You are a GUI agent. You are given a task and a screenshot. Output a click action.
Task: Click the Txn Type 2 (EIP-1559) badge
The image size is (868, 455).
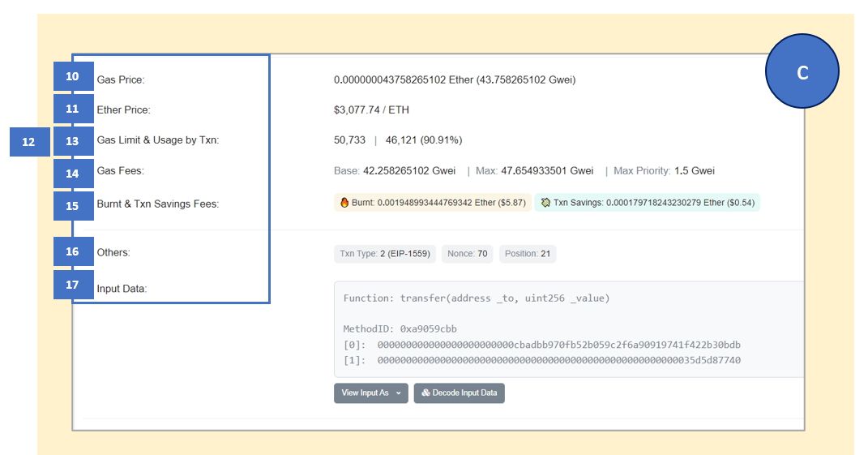385,254
